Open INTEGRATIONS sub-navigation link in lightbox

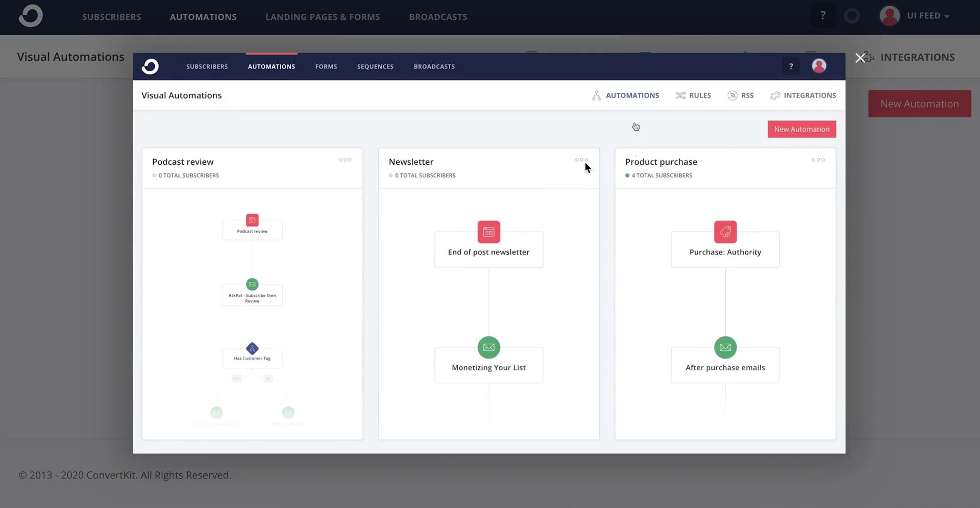click(x=810, y=95)
